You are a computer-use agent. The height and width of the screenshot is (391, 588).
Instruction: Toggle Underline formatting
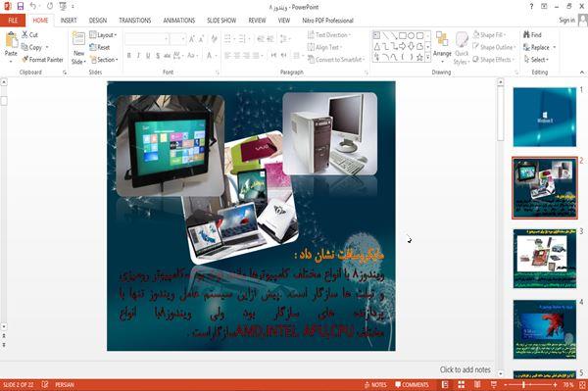[148, 56]
